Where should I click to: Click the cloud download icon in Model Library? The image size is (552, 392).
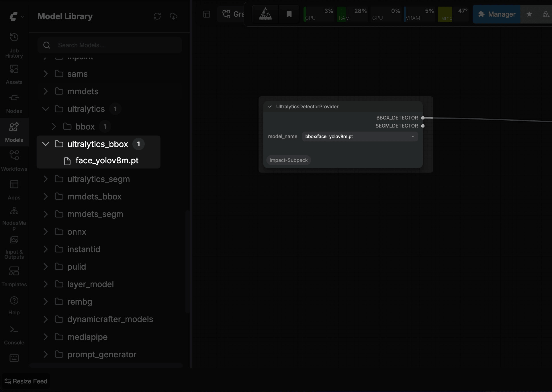point(173,16)
